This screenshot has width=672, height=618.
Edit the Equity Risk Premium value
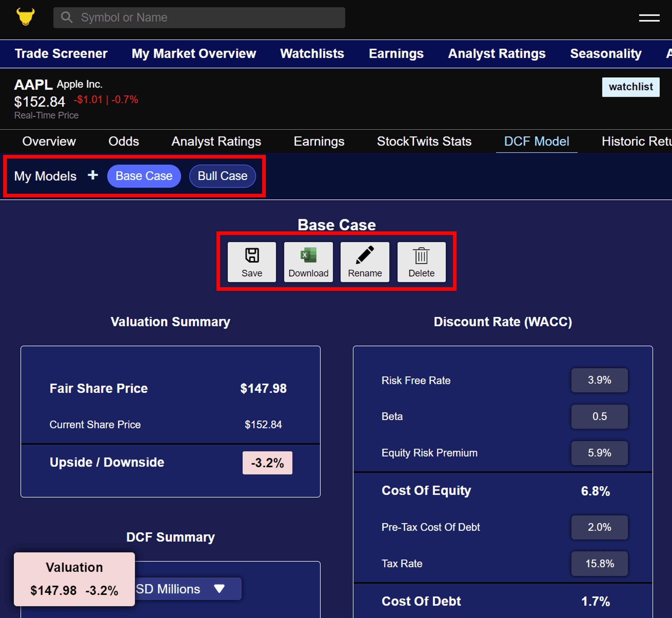[599, 453]
